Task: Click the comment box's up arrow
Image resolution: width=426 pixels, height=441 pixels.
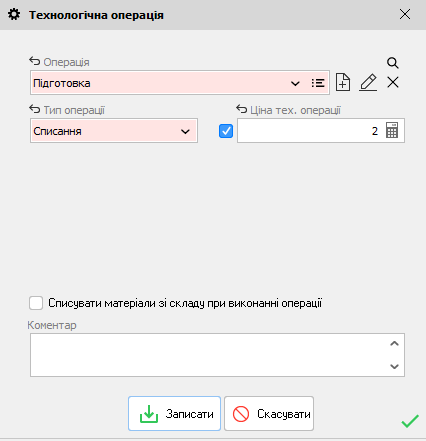Action: 394,343
